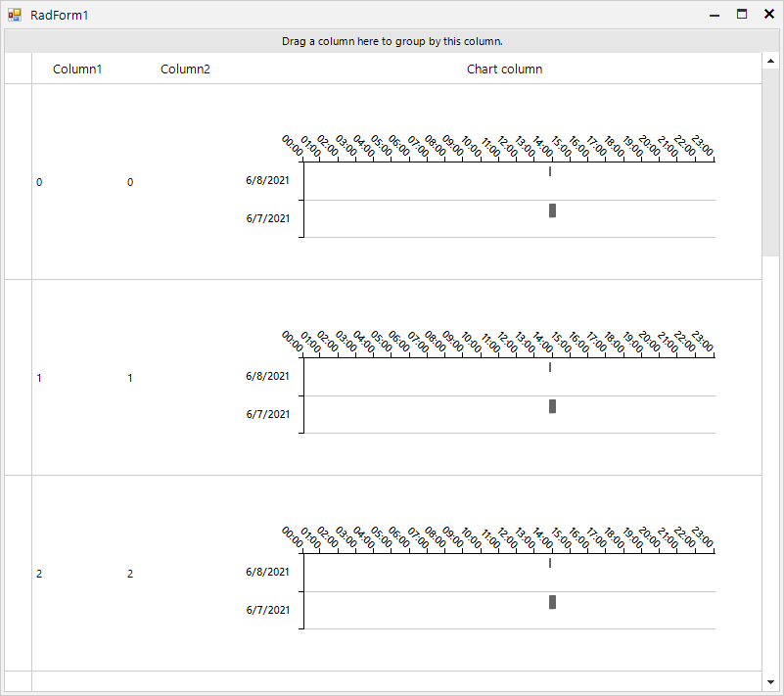Click the 6/8/2021 marker in row 0 chart
784x696 pixels.
550,171
